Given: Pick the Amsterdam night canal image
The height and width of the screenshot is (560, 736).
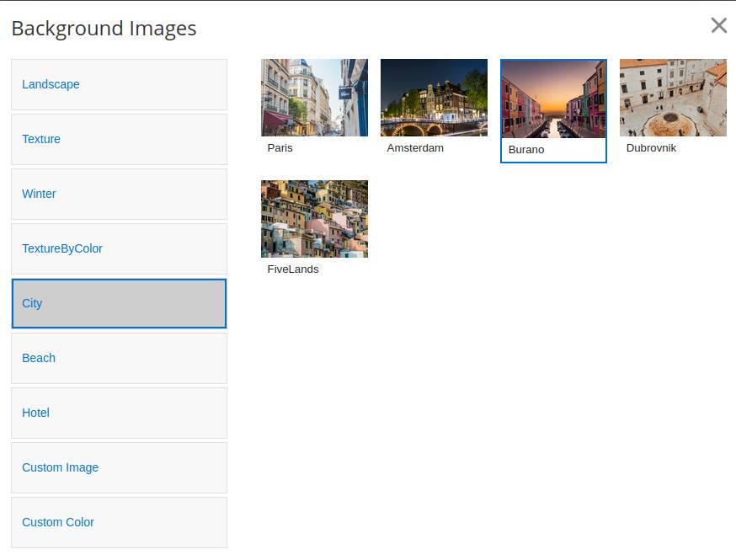Looking at the screenshot, I should [x=434, y=98].
